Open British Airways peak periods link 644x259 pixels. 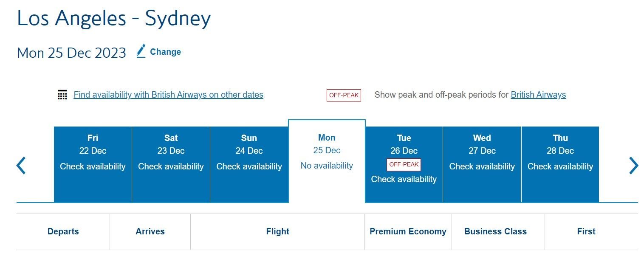point(538,95)
